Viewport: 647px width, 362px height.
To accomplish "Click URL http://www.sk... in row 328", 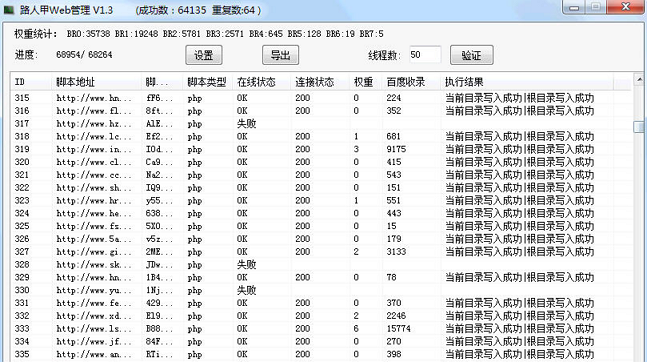I will tap(94, 264).
